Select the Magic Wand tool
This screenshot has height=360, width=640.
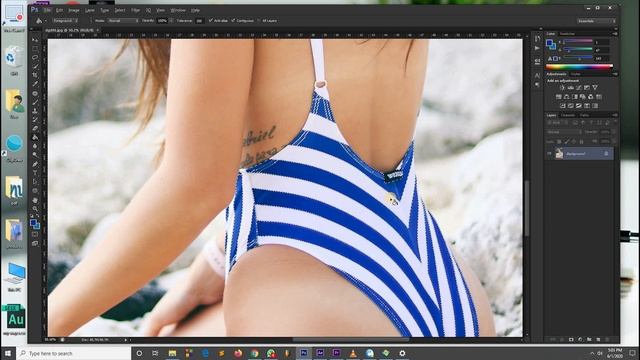click(35, 66)
